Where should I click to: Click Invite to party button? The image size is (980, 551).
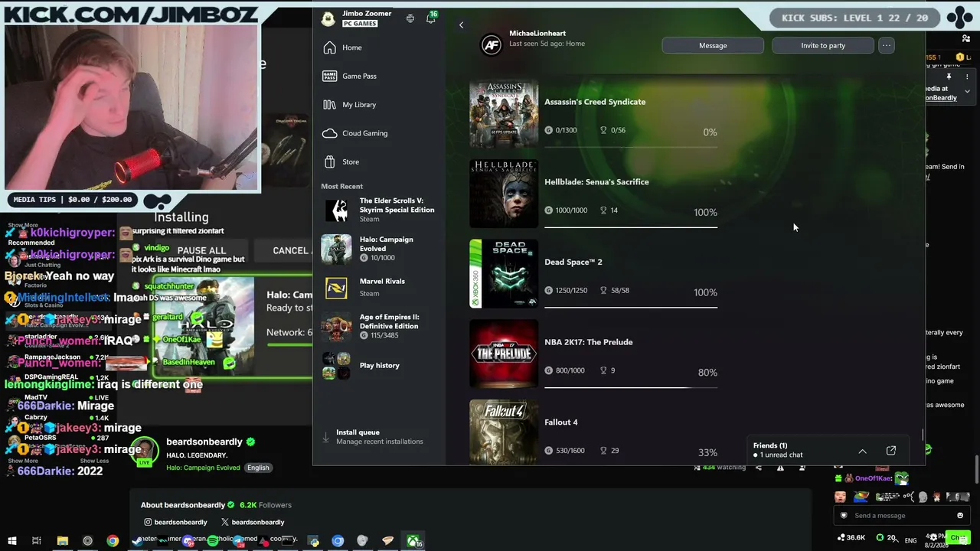(x=823, y=45)
